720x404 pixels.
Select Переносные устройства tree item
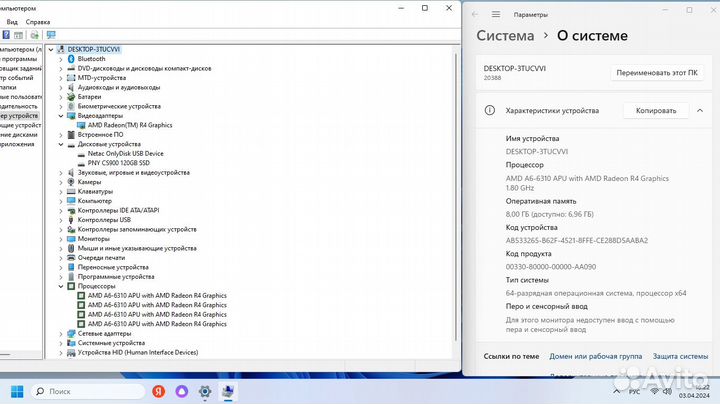[x=113, y=267]
